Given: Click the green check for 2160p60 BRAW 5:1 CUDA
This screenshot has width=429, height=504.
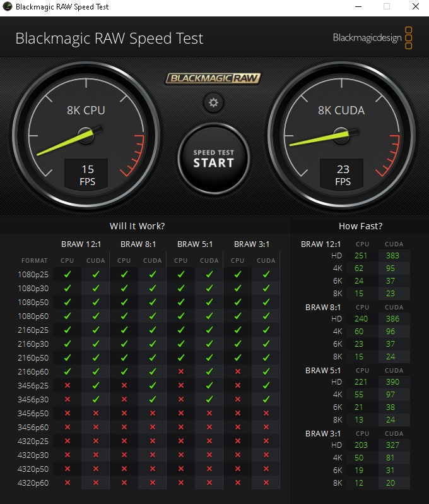Looking at the screenshot, I should click(x=209, y=371).
